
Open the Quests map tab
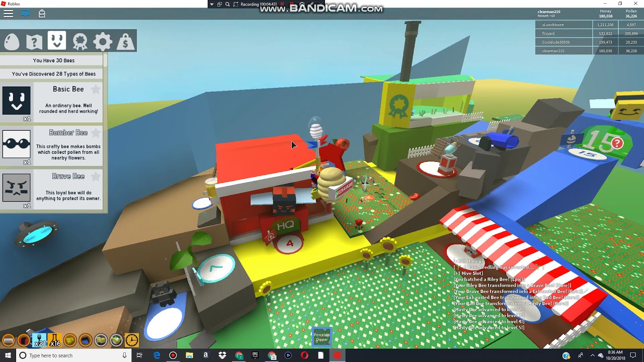point(34,41)
